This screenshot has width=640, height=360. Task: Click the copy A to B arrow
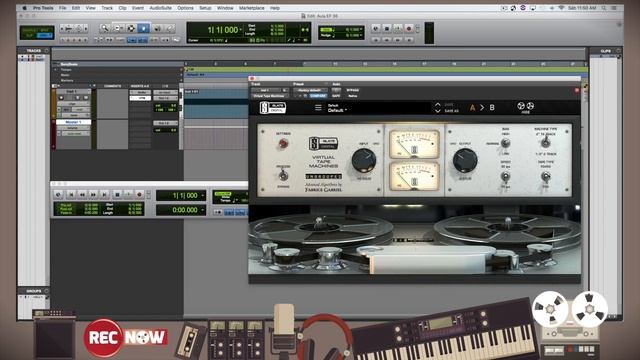(482, 108)
